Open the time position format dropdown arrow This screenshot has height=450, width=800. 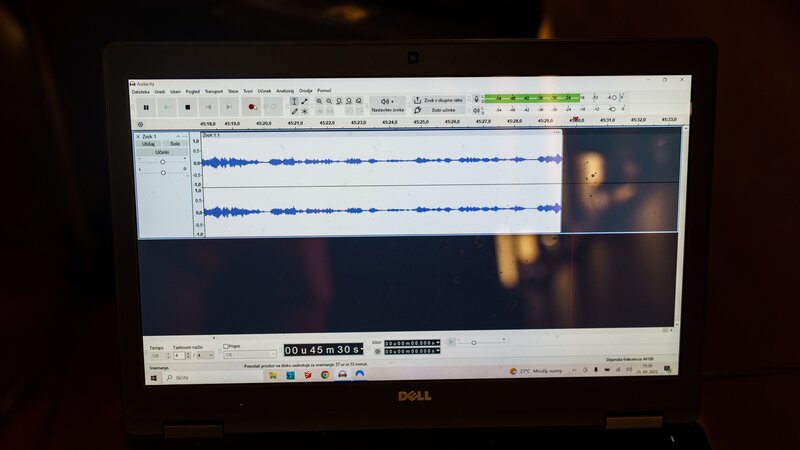click(x=362, y=349)
